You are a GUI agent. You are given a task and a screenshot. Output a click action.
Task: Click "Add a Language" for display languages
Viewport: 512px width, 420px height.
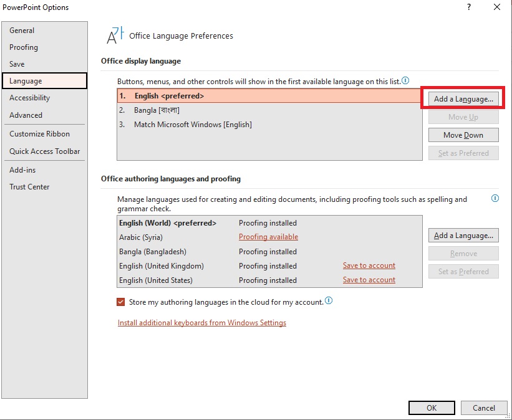(463, 98)
